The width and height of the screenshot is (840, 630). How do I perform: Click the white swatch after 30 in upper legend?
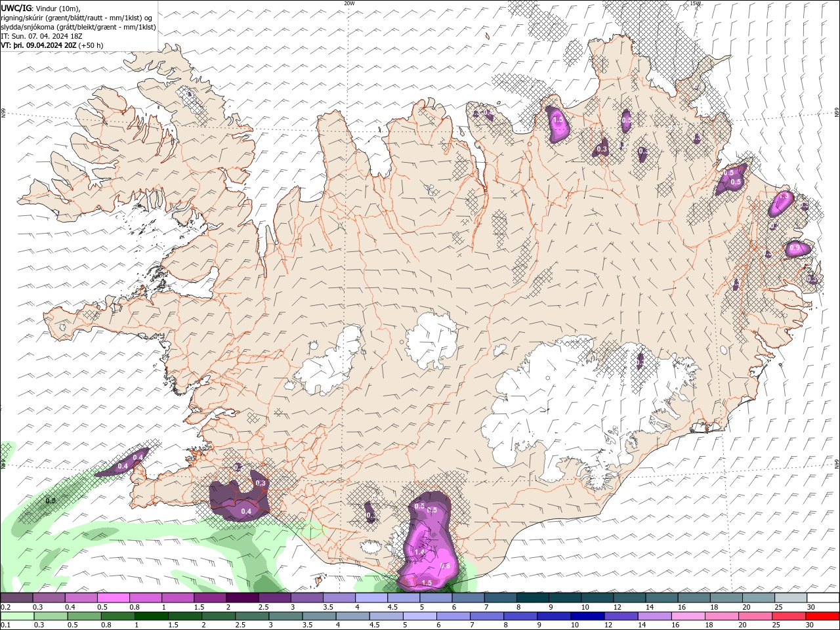822,598
